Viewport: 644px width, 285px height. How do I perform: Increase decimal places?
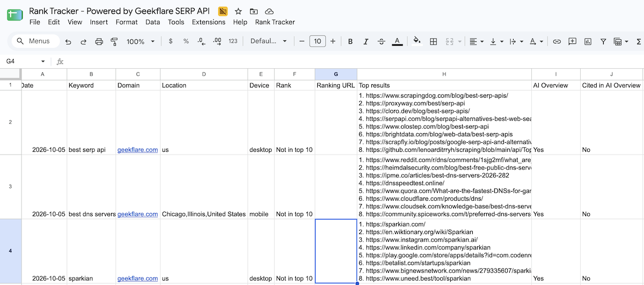(x=217, y=41)
